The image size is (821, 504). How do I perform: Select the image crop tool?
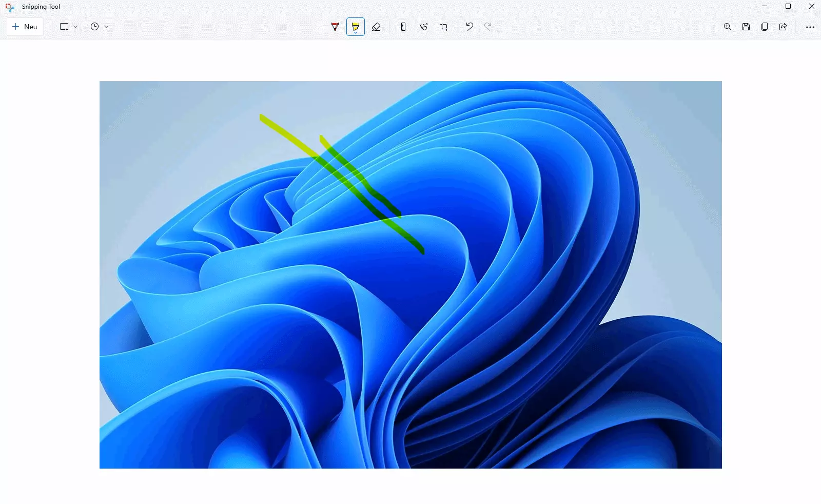(444, 27)
